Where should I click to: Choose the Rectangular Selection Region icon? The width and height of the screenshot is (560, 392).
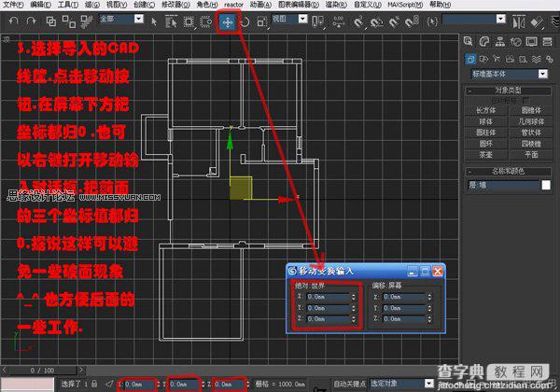(189, 21)
